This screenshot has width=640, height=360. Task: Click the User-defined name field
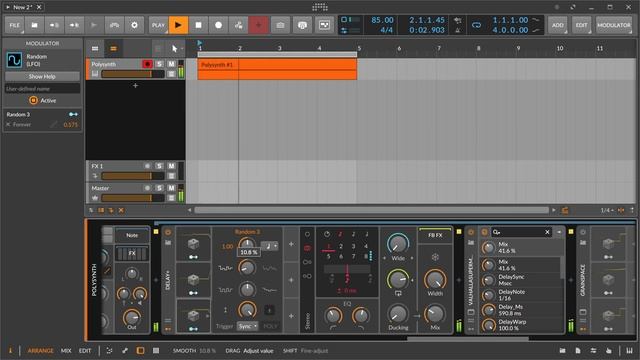[42, 89]
